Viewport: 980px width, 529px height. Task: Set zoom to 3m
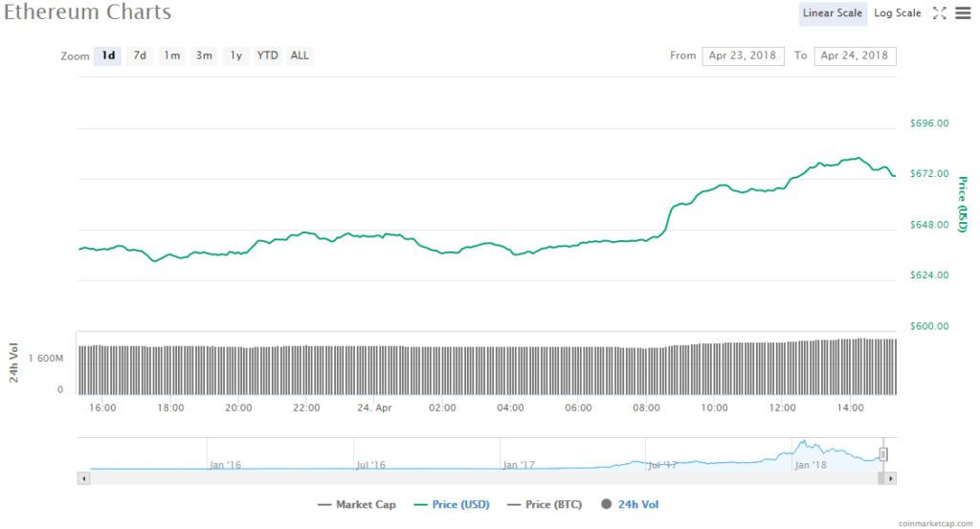pyautogui.click(x=204, y=55)
